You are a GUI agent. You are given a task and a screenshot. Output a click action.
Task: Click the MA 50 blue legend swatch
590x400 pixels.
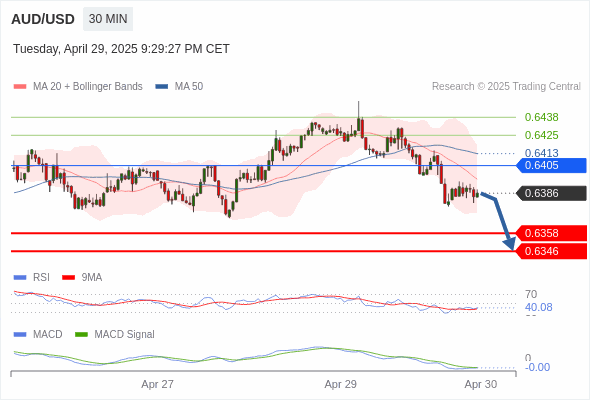[162, 87]
